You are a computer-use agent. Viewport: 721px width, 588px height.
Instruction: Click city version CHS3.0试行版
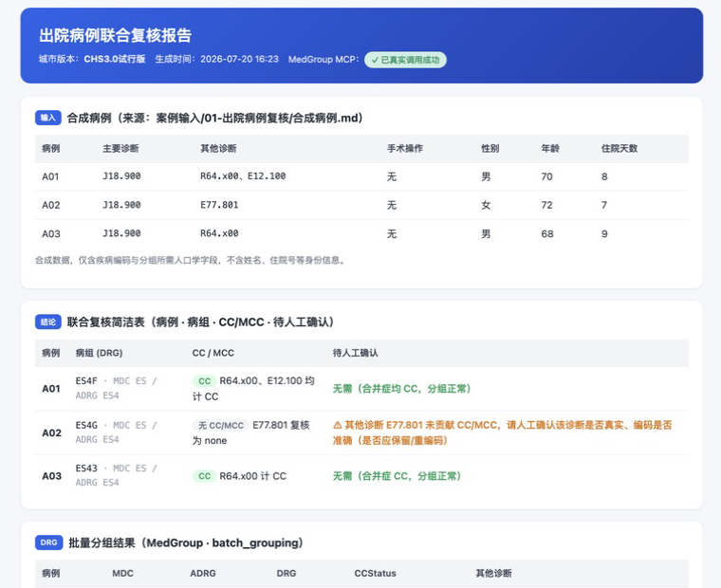click(x=115, y=59)
